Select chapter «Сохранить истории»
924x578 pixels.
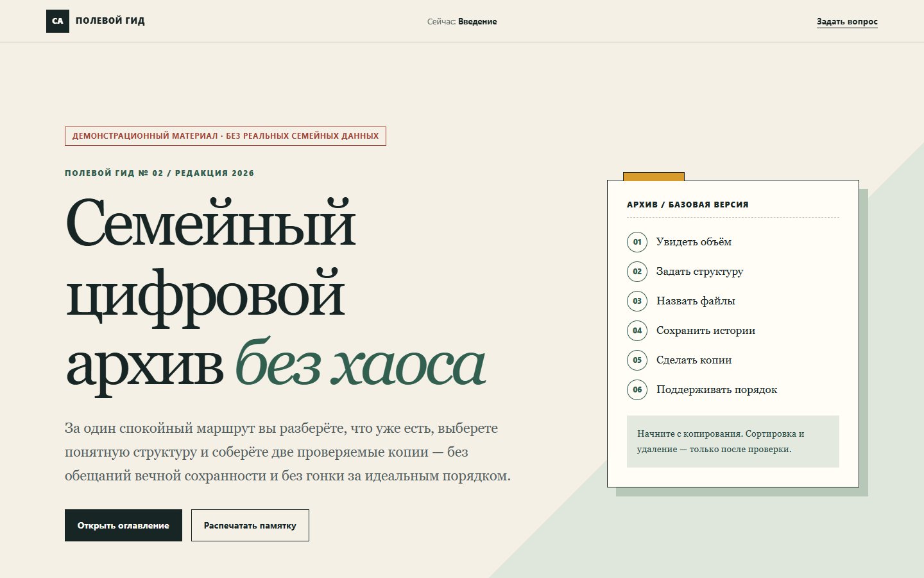click(706, 331)
